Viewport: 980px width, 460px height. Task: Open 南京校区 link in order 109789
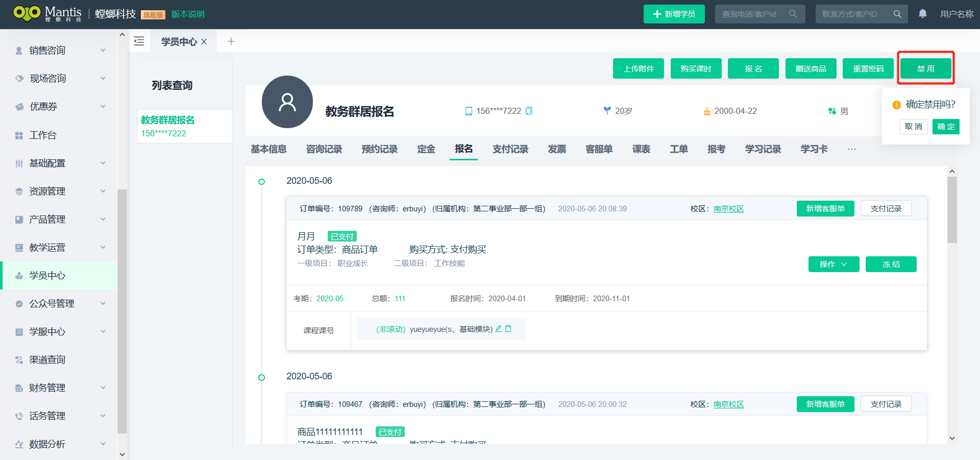(x=728, y=209)
